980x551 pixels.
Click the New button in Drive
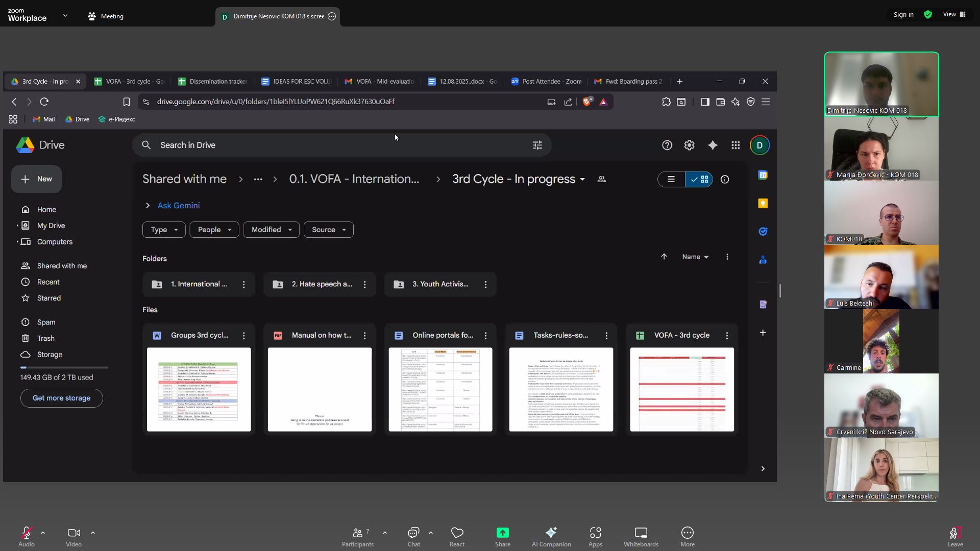click(x=36, y=179)
